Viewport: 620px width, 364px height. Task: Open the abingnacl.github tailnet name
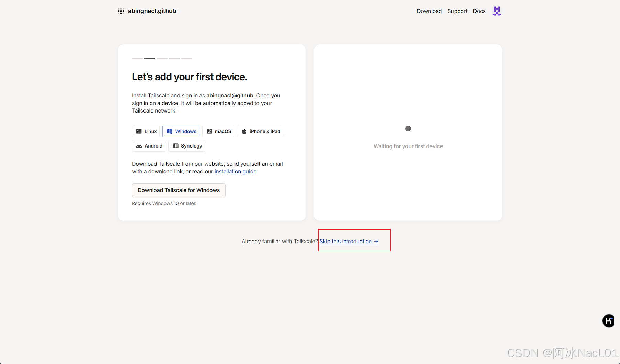pyautogui.click(x=152, y=11)
